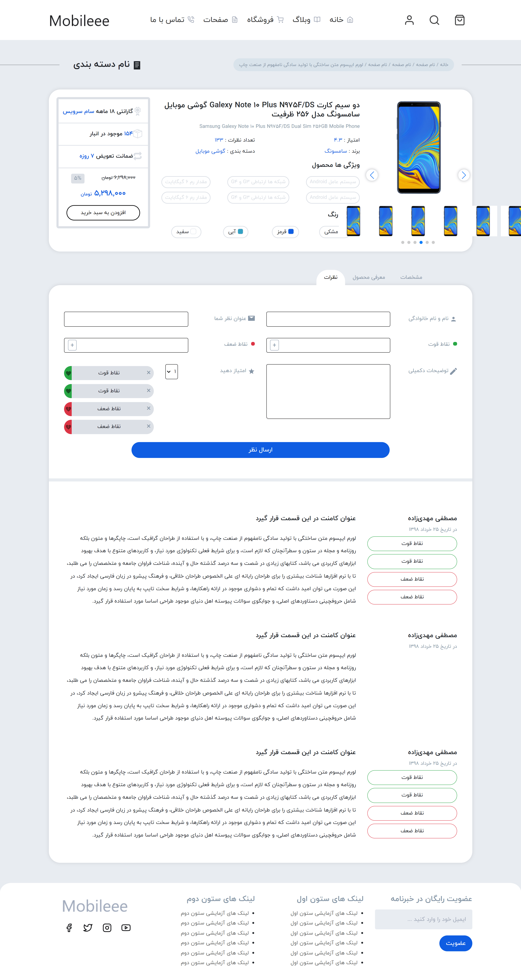Click the pencil icon beside توضیحات تکمیلی
521x980 pixels.
pos(453,371)
